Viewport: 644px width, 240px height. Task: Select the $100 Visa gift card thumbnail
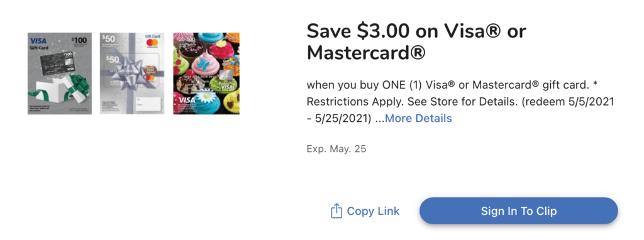coord(60,74)
